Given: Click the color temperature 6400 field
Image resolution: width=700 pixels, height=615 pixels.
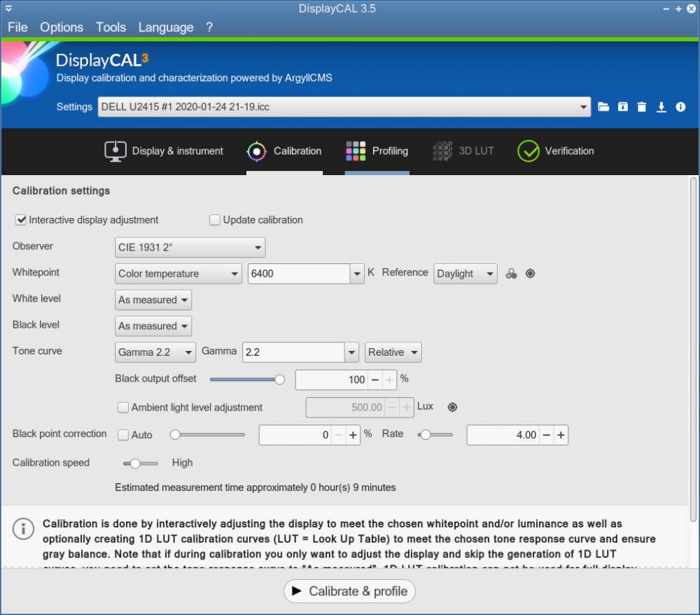Looking at the screenshot, I should pyautogui.click(x=299, y=274).
